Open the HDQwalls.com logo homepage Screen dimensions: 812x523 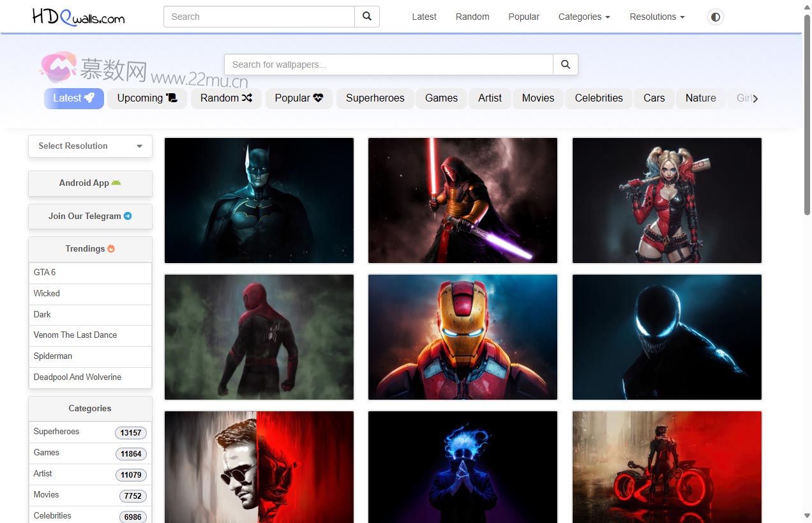click(x=79, y=17)
